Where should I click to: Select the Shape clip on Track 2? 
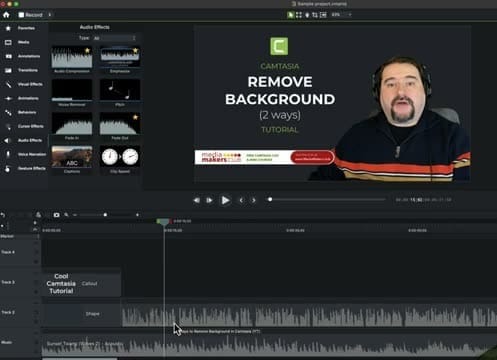click(81, 314)
